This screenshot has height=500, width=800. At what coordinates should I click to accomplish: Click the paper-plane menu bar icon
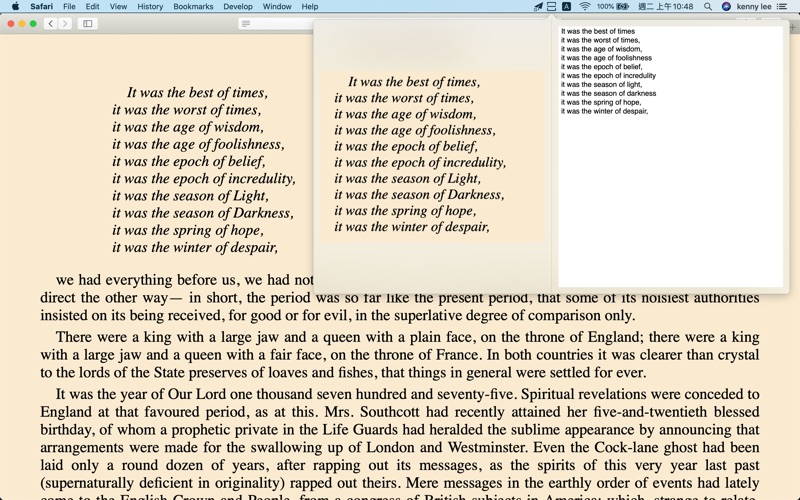point(538,7)
